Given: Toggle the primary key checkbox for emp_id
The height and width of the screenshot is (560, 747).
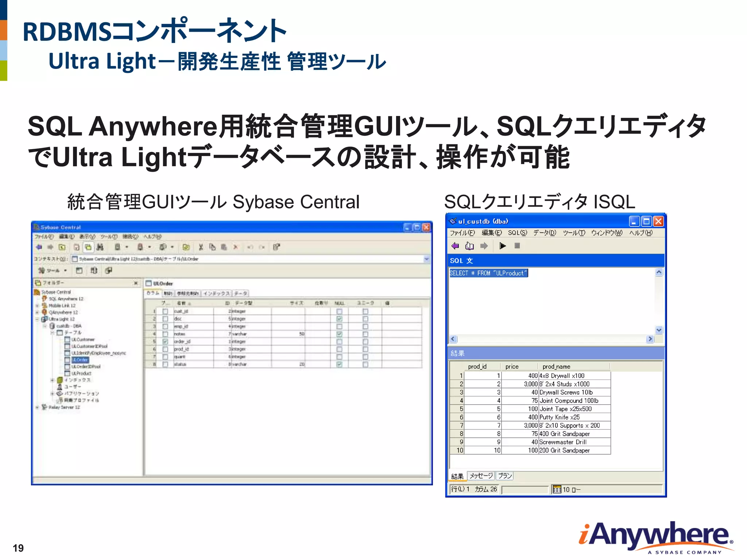Looking at the screenshot, I should point(165,327).
